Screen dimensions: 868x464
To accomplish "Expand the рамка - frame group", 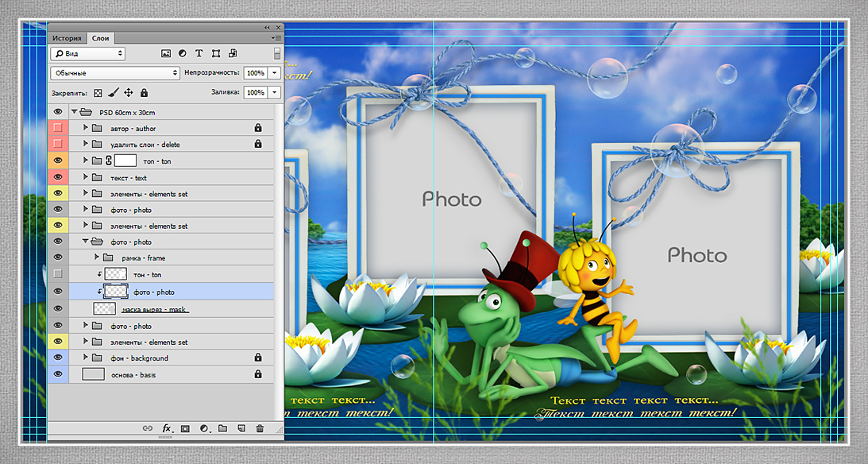I will pyautogui.click(x=96, y=257).
